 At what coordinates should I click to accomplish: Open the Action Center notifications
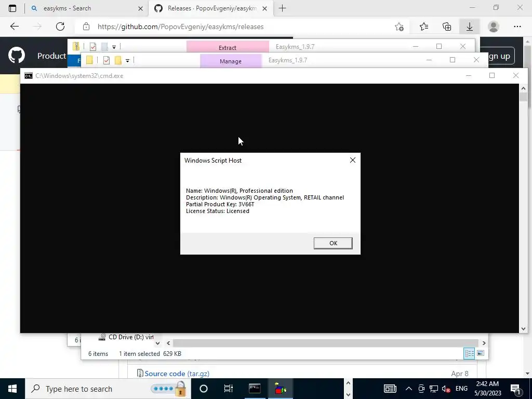point(516,389)
